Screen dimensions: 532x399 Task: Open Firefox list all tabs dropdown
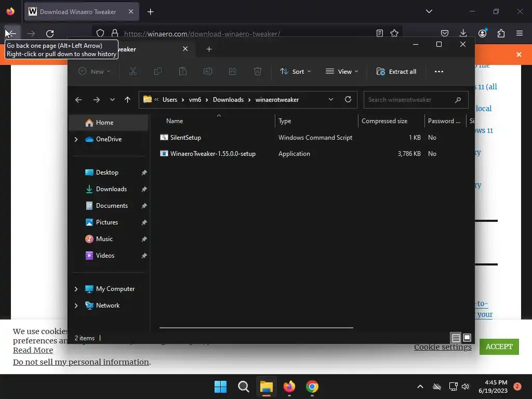(429, 11)
